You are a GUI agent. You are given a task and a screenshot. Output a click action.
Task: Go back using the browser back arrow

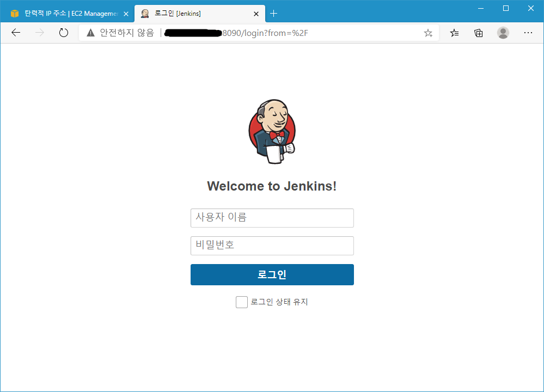(x=16, y=33)
